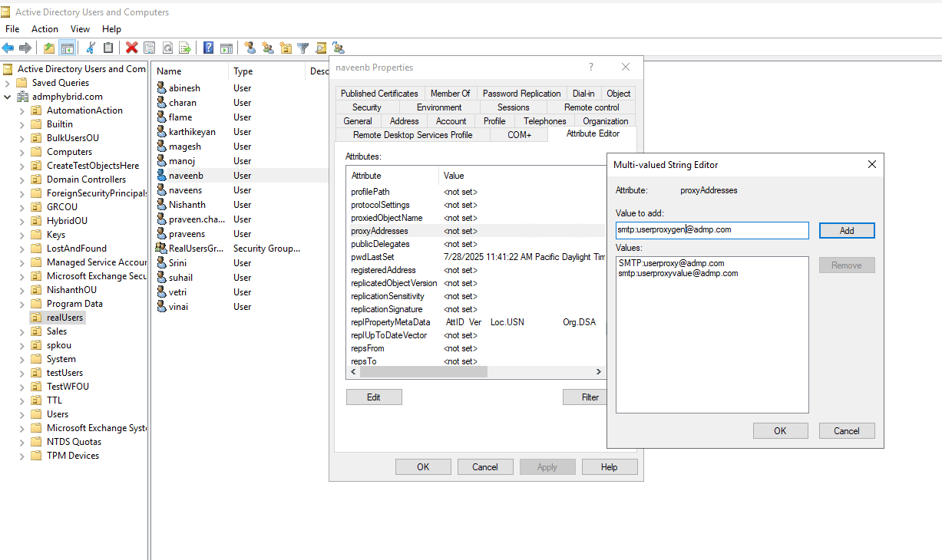
Task: Click the Create new organizational unit icon
Action: [286, 48]
